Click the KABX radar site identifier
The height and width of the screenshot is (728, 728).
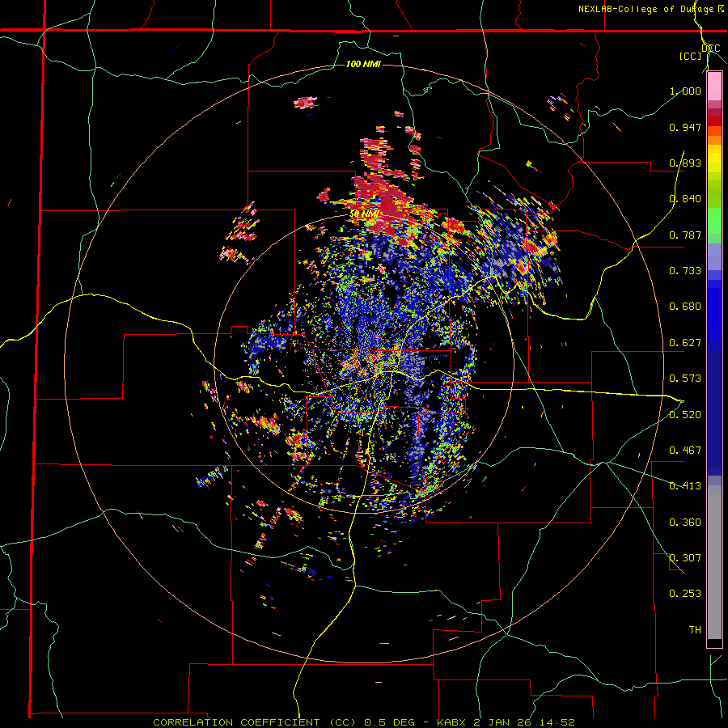[453, 722]
